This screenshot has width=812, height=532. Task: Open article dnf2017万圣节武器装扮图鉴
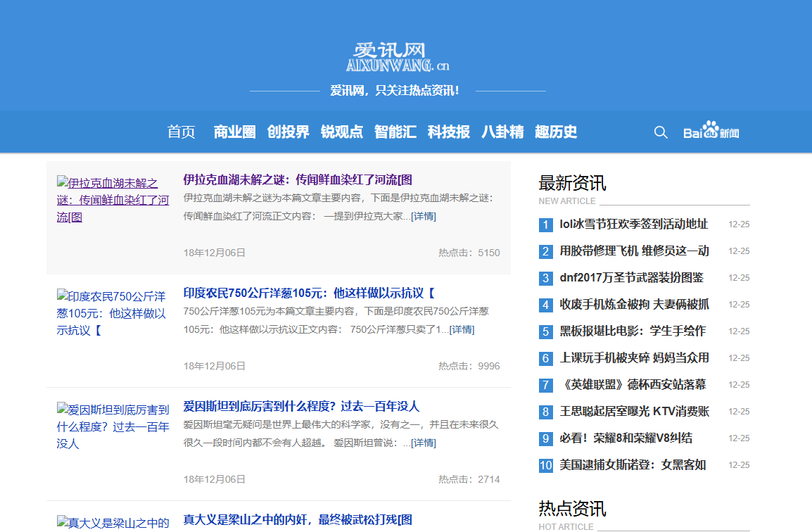tap(633, 277)
